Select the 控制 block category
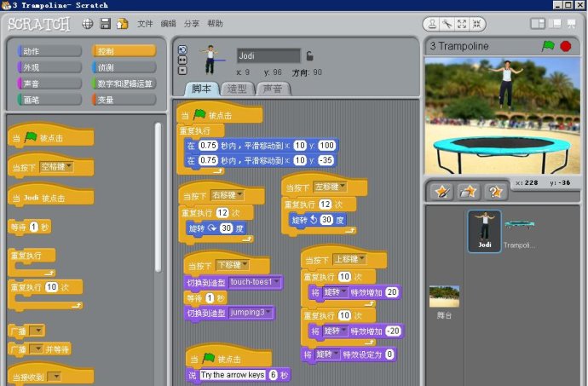Image resolution: width=588 pixels, height=386 pixels. 124,51
